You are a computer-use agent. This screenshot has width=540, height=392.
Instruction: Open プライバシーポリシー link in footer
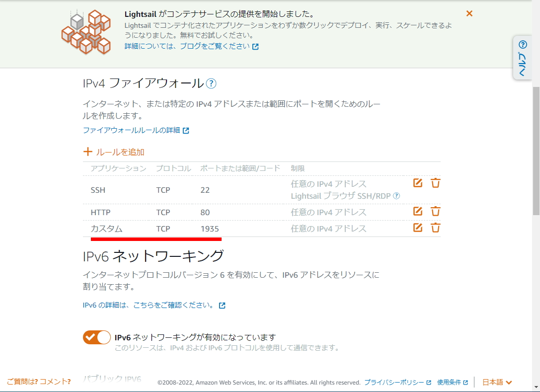pos(397,383)
